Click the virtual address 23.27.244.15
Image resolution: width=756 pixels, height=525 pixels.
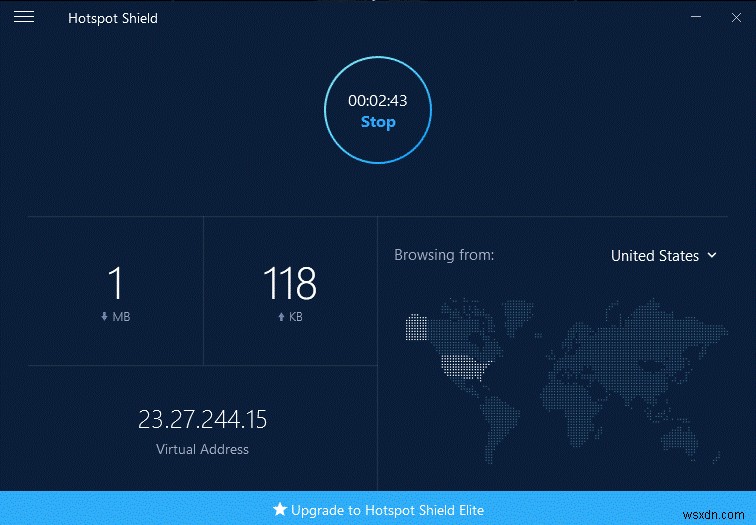(x=202, y=419)
